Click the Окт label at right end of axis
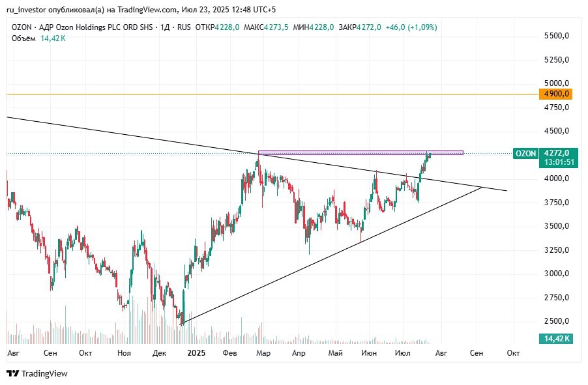The image size is (588, 385). [513, 353]
